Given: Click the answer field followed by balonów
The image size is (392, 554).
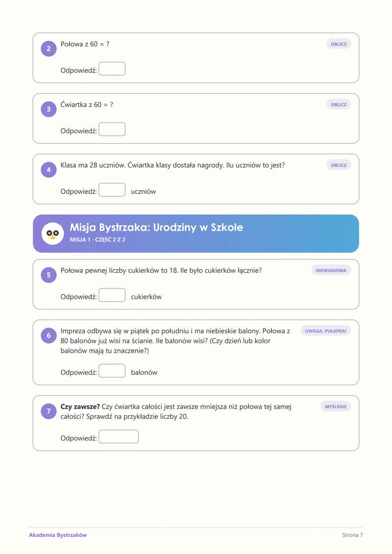Looking at the screenshot, I should 112,371.
